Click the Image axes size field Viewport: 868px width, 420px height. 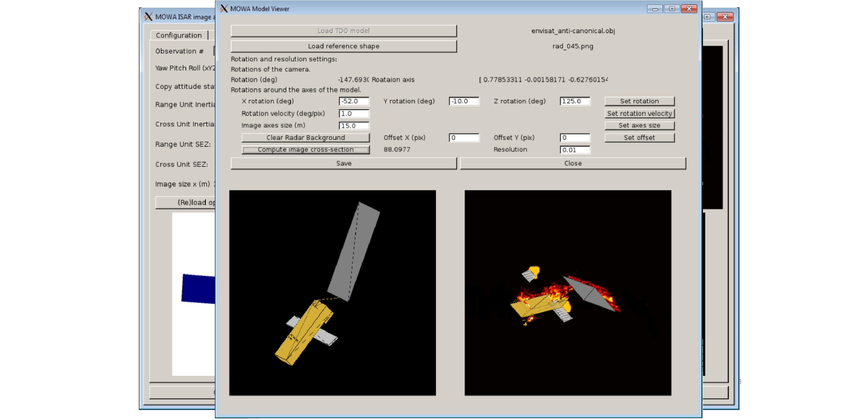tap(354, 126)
